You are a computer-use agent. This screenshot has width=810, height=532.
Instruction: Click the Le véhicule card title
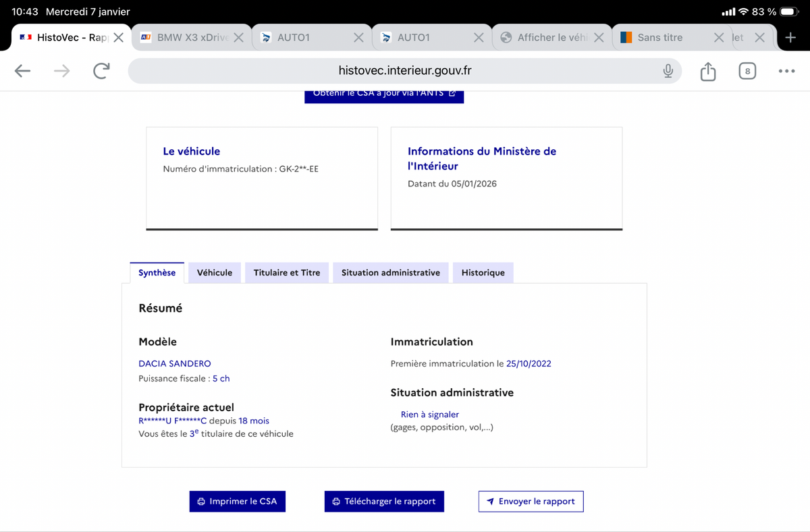pyautogui.click(x=192, y=151)
